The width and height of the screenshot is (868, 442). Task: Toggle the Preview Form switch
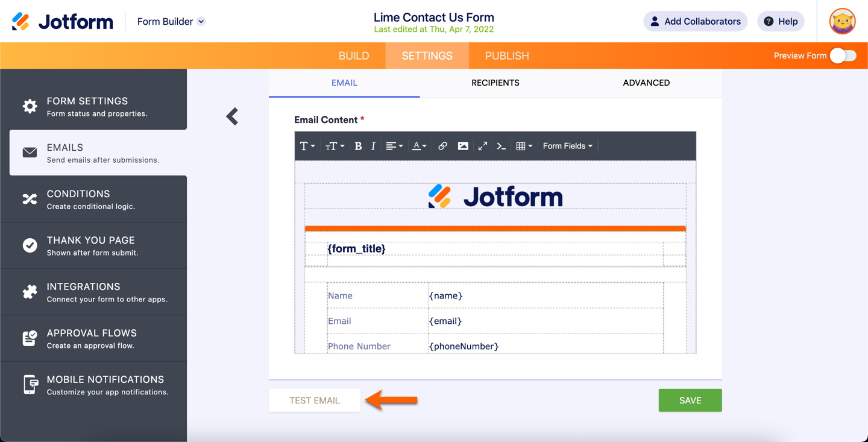click(843, 55)
